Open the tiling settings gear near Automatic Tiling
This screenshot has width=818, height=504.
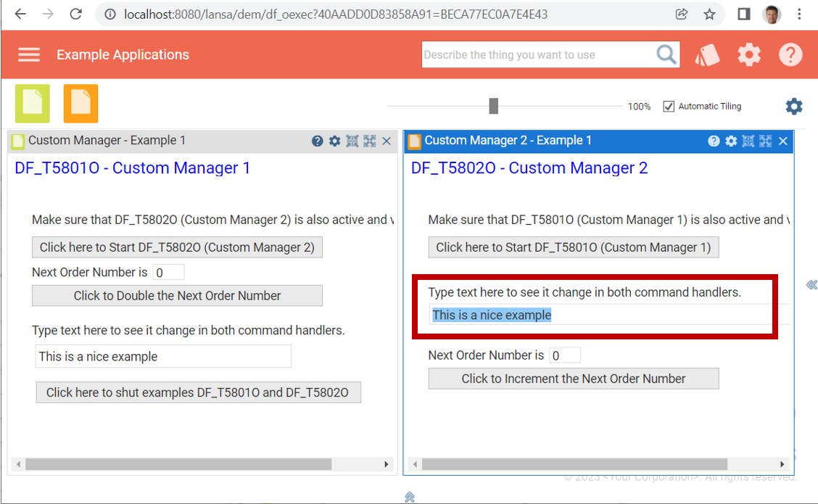coord(793,106)
